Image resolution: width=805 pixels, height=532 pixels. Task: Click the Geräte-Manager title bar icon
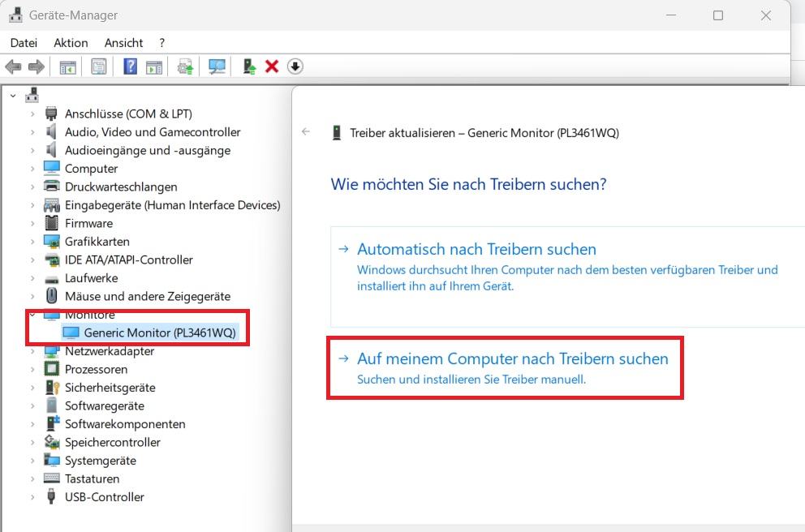coord(16,15)
